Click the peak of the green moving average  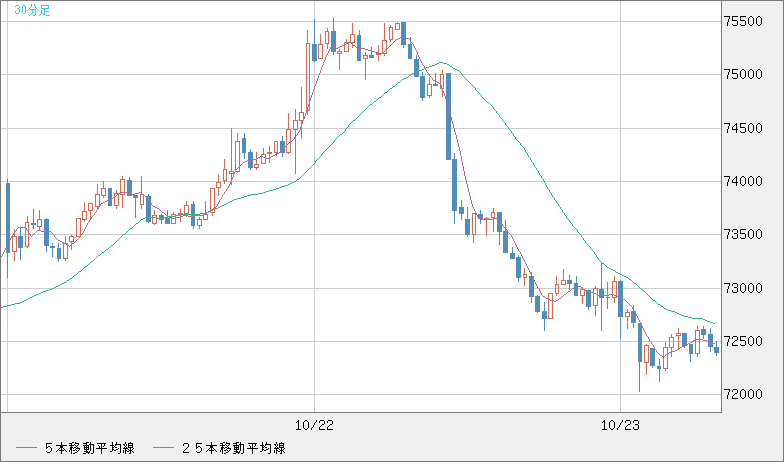pos(440,62)
